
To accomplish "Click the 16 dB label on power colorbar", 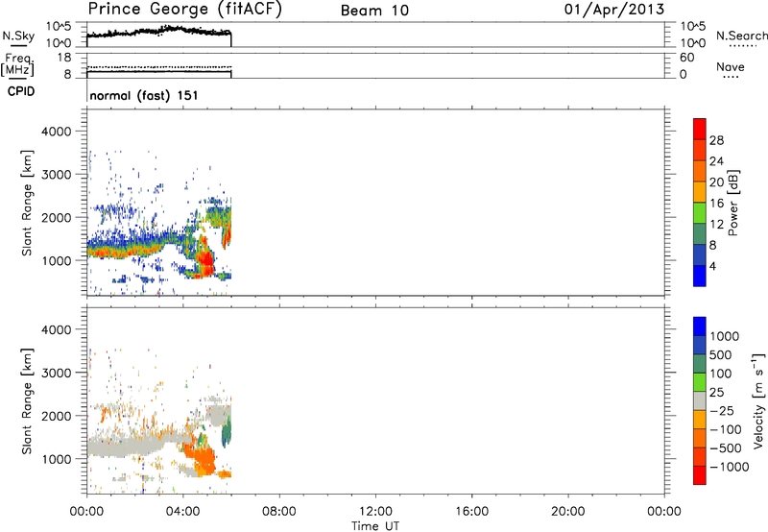I will click(716, 204).
